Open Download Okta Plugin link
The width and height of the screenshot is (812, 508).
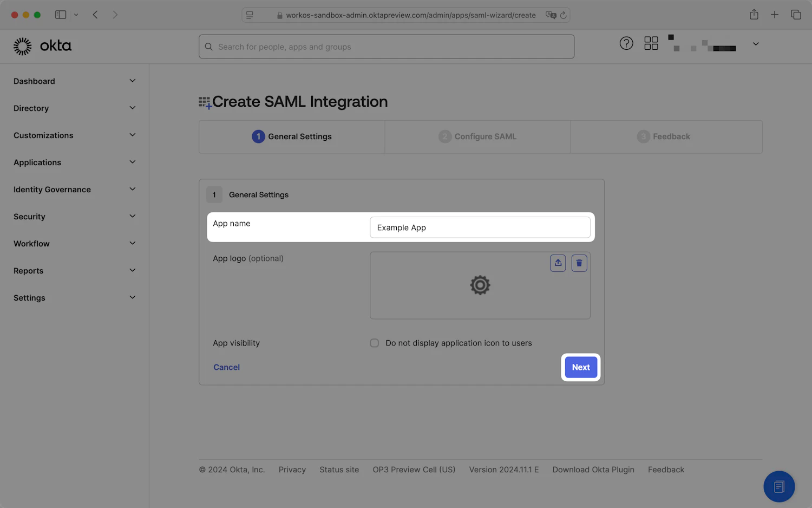point(593,470)
